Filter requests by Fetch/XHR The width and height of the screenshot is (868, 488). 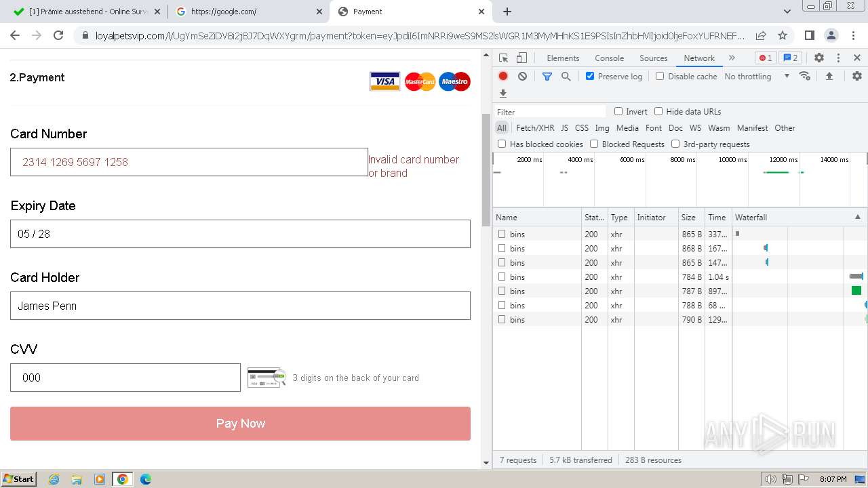coord(535,127)
